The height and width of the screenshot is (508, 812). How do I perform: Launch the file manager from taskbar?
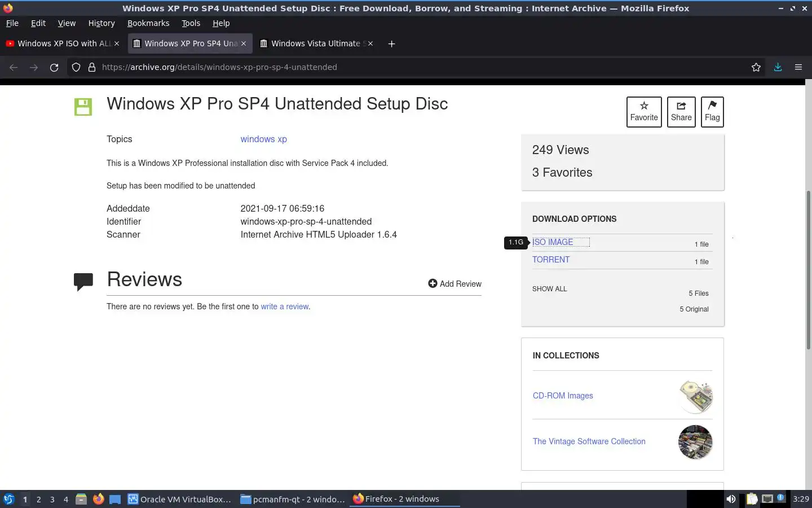(81, 499)
